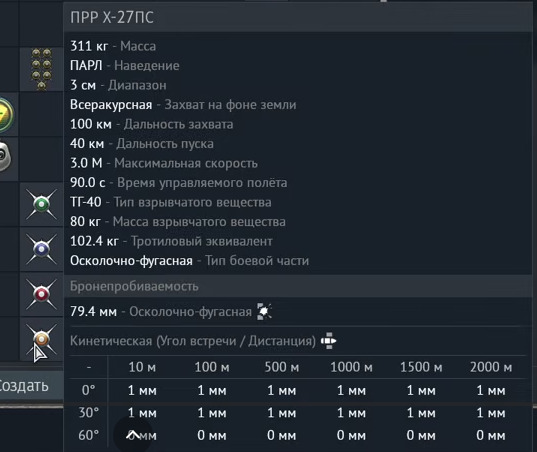Click the '10 м' column header
Image resolution: width=537 pixels, height=452 pixels.
point(142,367)
